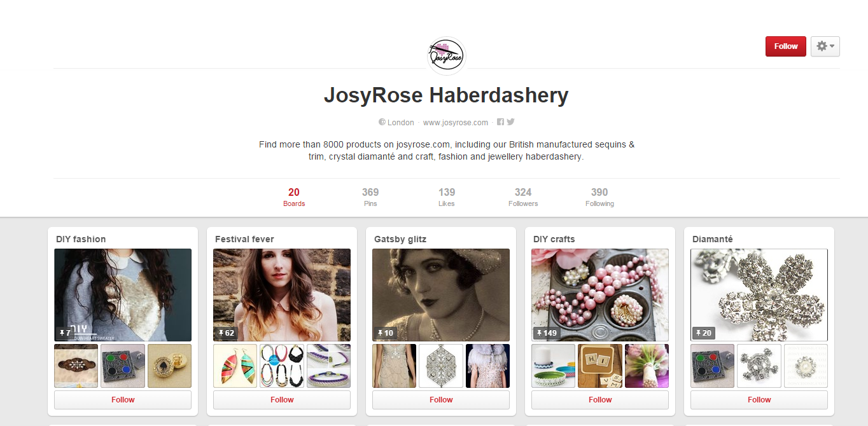This screenshot has width=868, height=426.
Task: Open the Festival fever board title
Action: click(244, 239)
